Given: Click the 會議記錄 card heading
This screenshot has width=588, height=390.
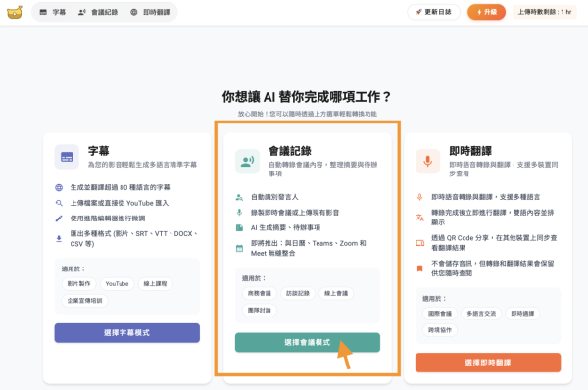Looking at the screenshot, I should [x=290, y=151].
